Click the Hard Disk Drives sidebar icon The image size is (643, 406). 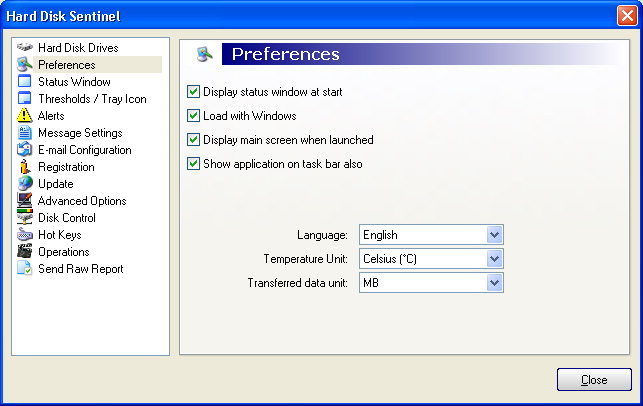click(25, 48)
